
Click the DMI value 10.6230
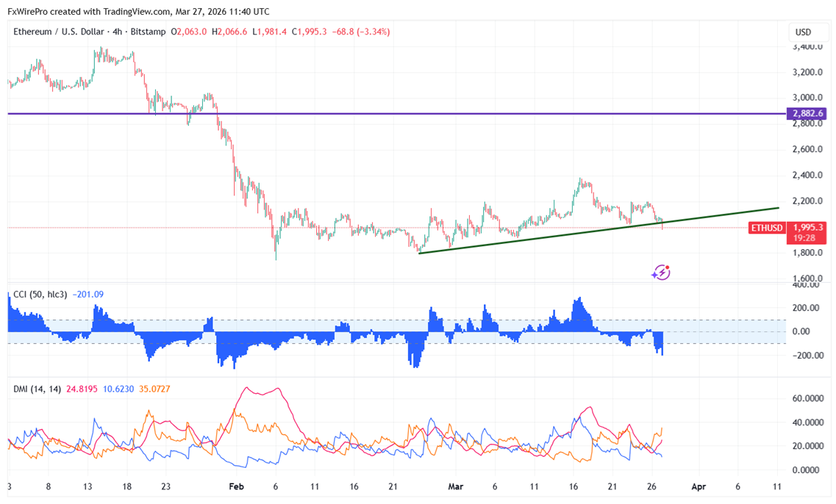[x=118, y=389]
